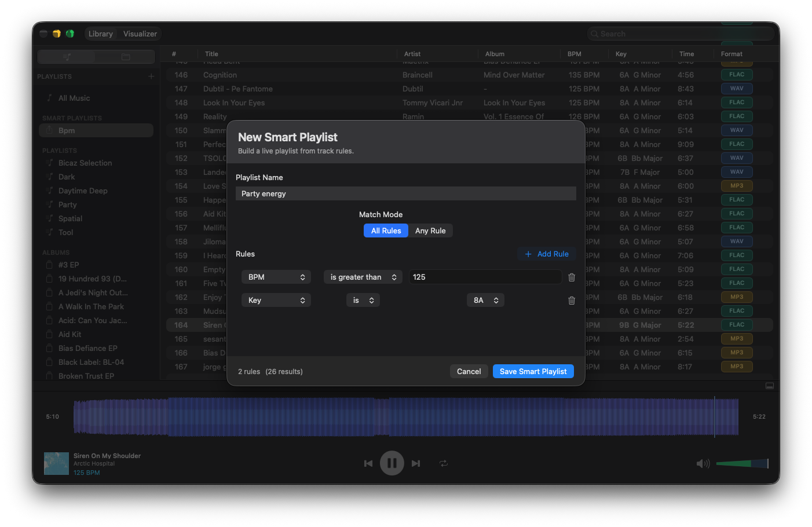Delete the BPM rule with trash icon

coord(572,277)
